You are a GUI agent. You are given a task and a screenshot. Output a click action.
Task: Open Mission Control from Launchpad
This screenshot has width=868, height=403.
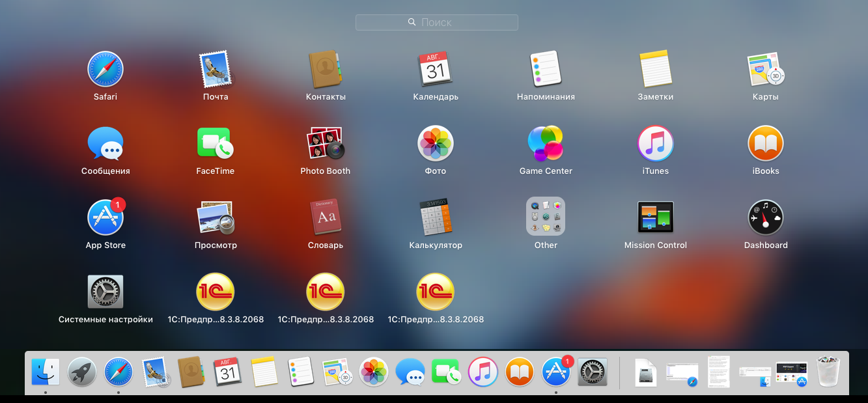pyautogui.click(x=655, y=217)
